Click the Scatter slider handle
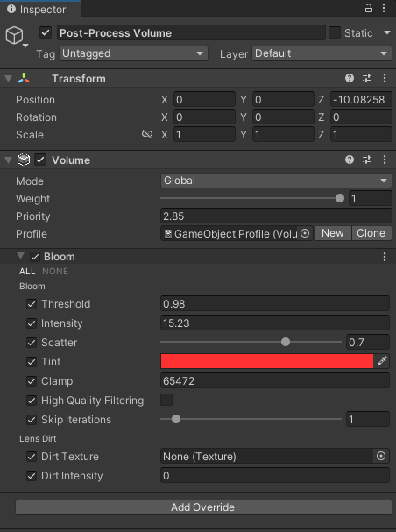 [x=286, y=342]
